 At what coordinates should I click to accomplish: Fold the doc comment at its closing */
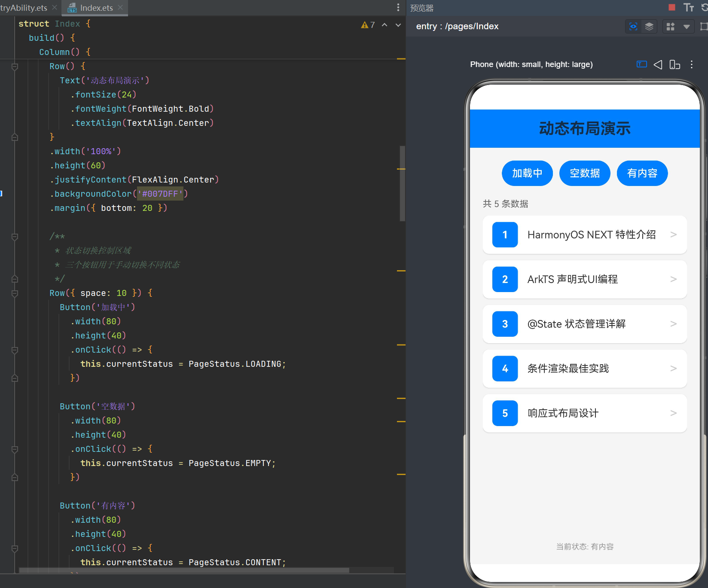[15, 279]
